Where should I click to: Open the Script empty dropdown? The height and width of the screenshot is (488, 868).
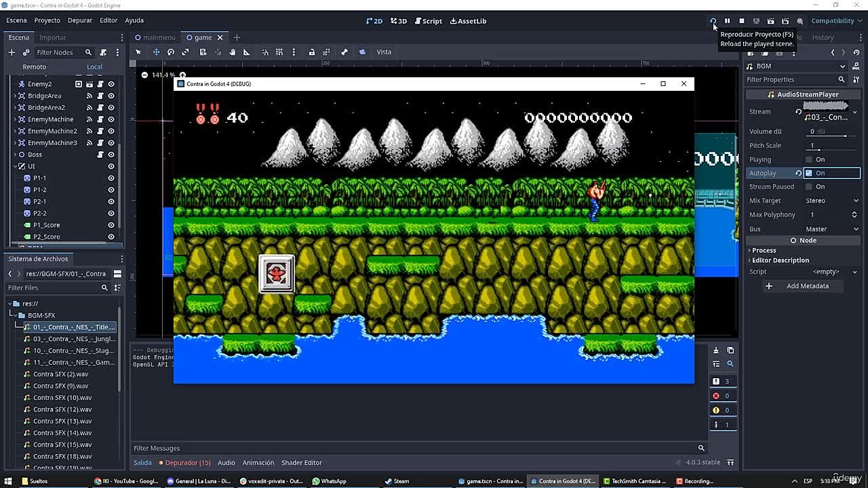(832, 272)
